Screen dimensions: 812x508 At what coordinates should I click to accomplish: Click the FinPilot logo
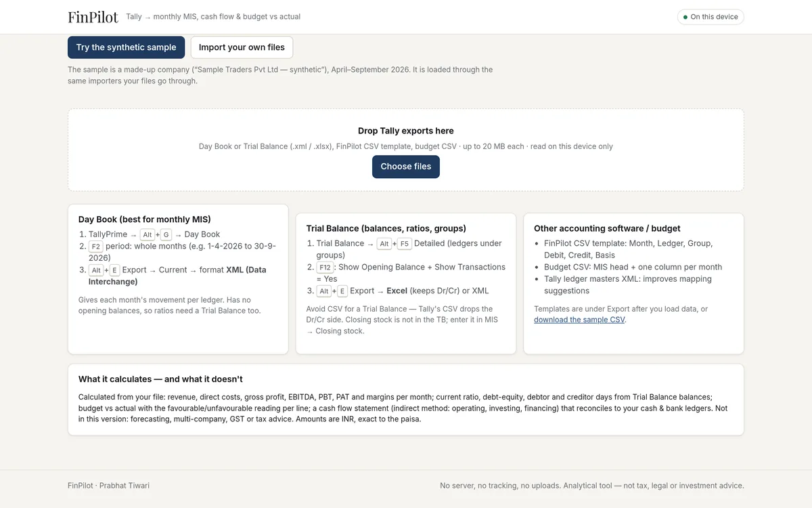(x=93, y=17)
